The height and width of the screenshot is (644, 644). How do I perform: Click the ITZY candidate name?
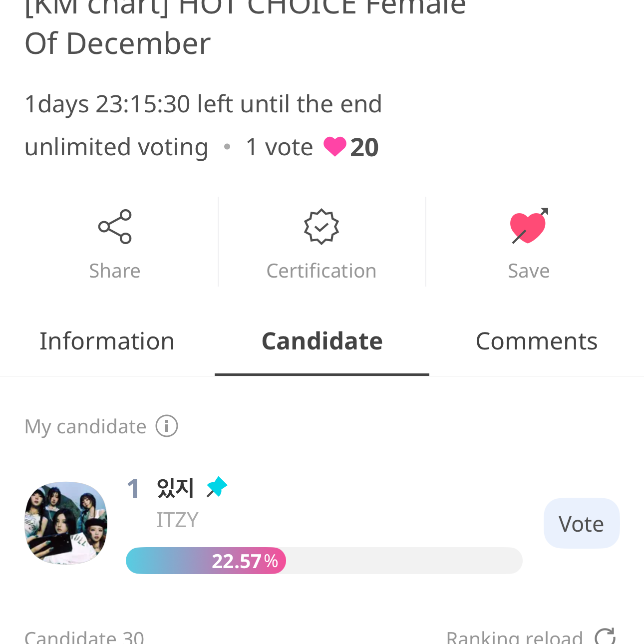click(x=177, y=520)
